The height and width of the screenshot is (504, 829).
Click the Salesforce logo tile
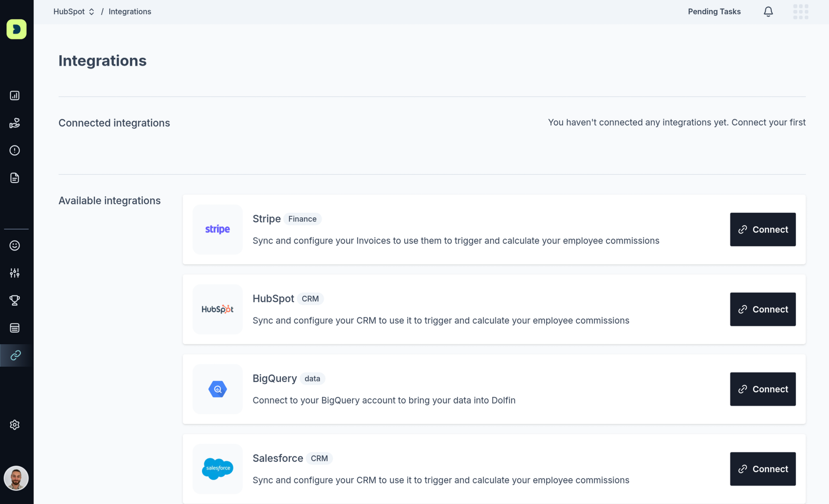tap(218, 469)
